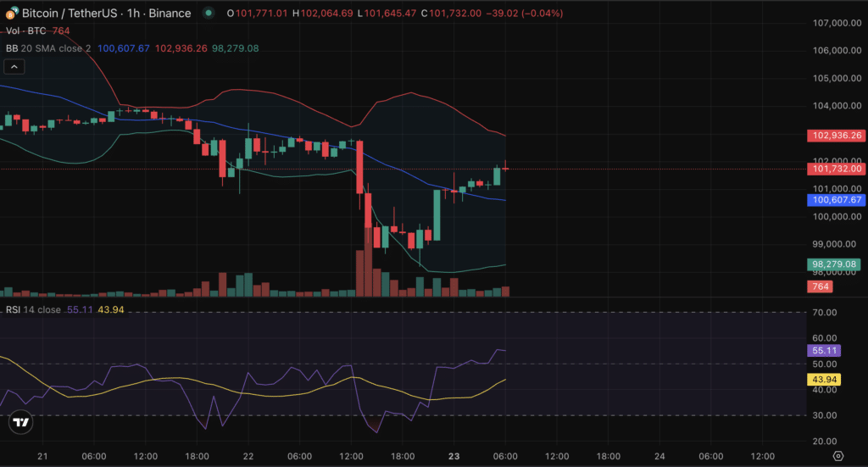Click the BB lower value 98,279.08 in legend
This screenshot has height=467, width=868.
click(x=236, y=48)
